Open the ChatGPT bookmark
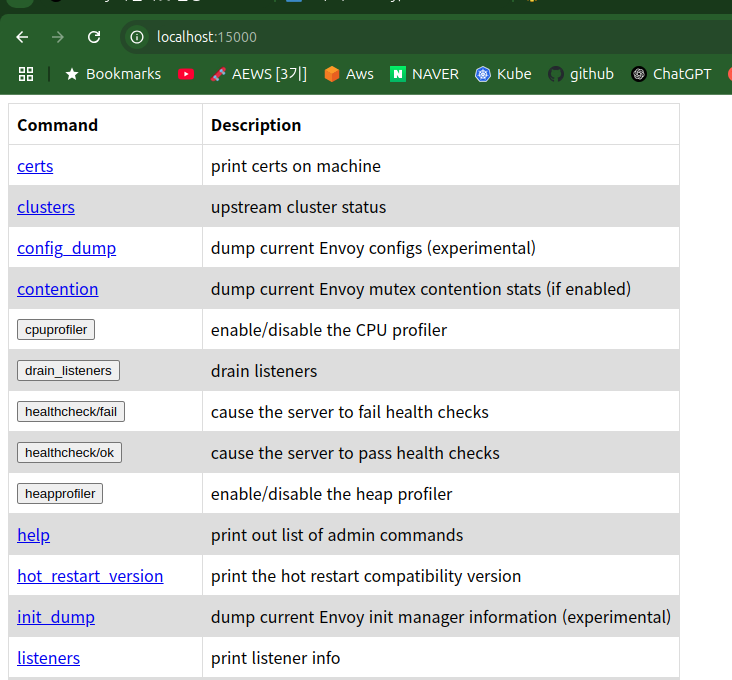This screenshot has width=732, height=680. click(x=671, y=74)
